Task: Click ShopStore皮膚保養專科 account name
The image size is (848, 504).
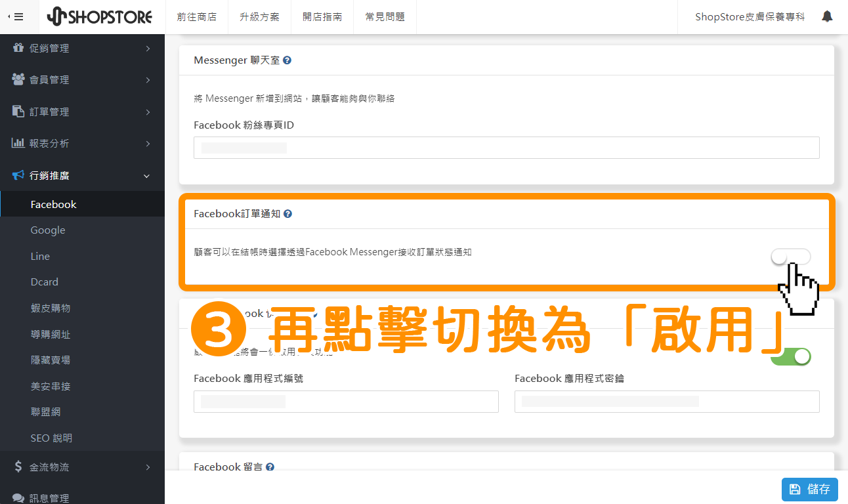Action: click(750, 17)
